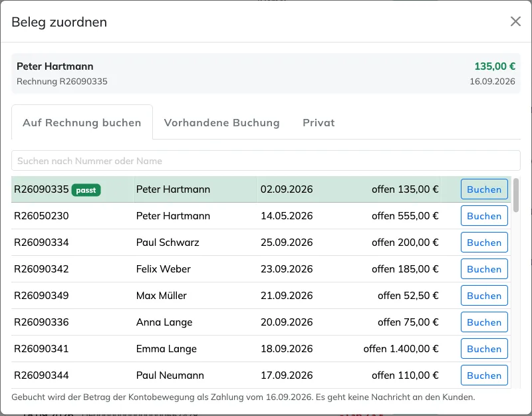
Task: Click the Rechnung R26090335 reference text
Action: pos(62,81)
